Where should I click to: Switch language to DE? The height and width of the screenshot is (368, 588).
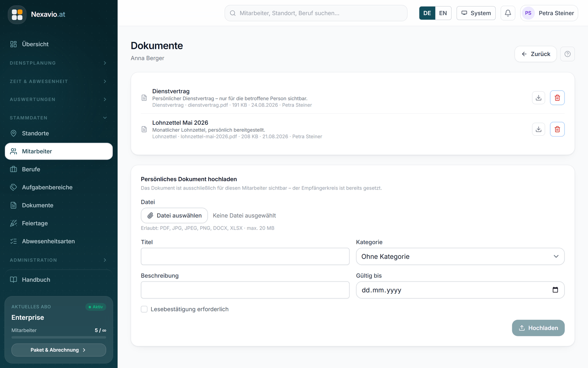pos(427,13)
